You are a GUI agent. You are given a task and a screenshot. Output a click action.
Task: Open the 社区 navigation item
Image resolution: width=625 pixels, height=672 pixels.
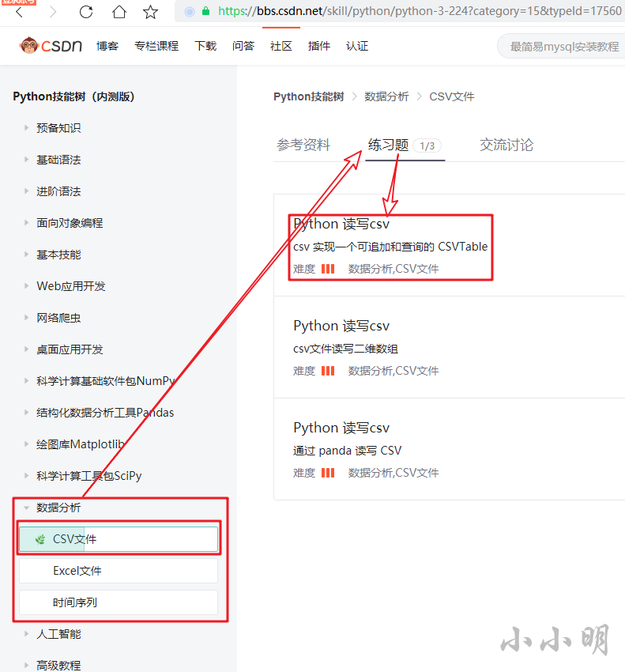(281, 46)
